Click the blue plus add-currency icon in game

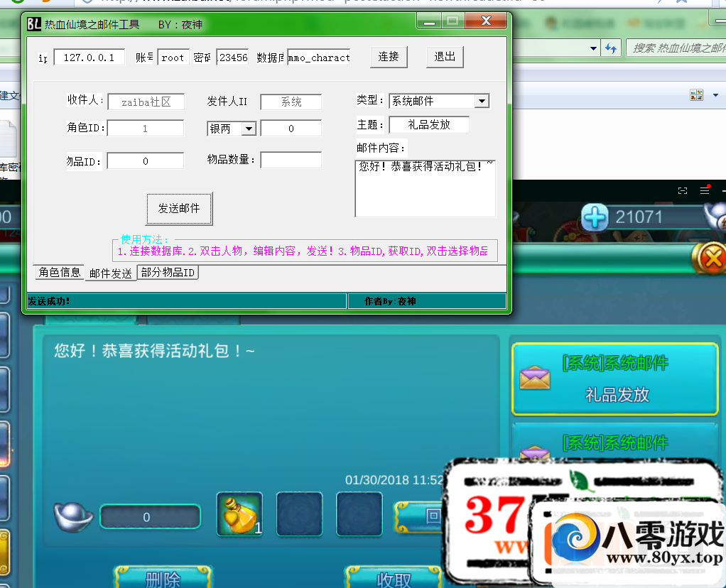(x=595, y=217)
